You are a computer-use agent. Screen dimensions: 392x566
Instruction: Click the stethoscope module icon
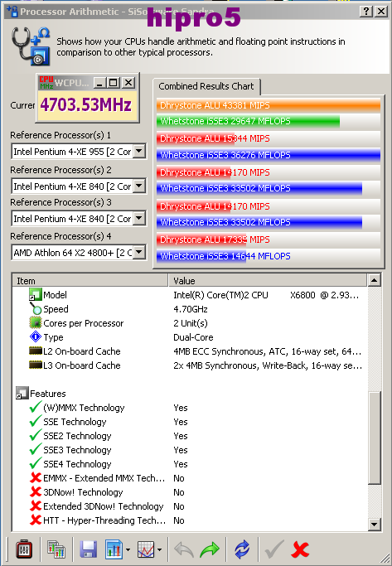pyautogui.click(x=31, y=46)
